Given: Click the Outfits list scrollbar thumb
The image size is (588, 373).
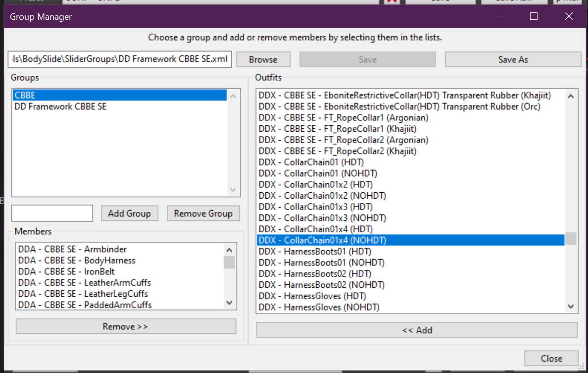Looking at the screenshot, I should pos(571,239).
